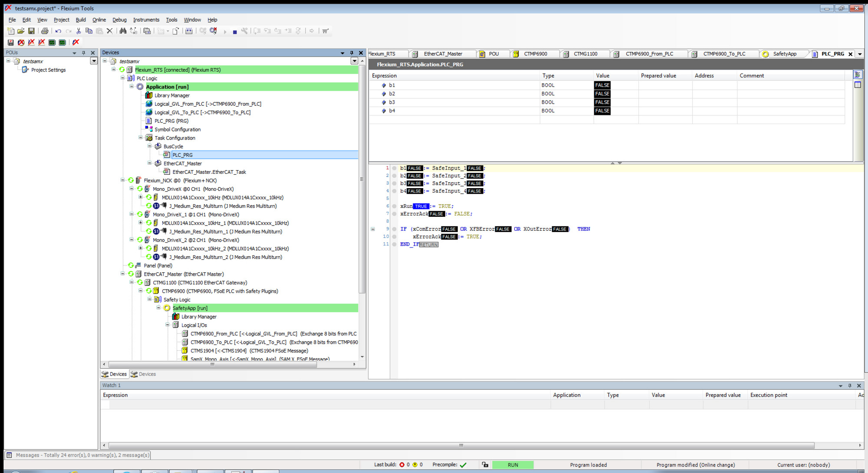Click the RUN status button

point(513,465)
